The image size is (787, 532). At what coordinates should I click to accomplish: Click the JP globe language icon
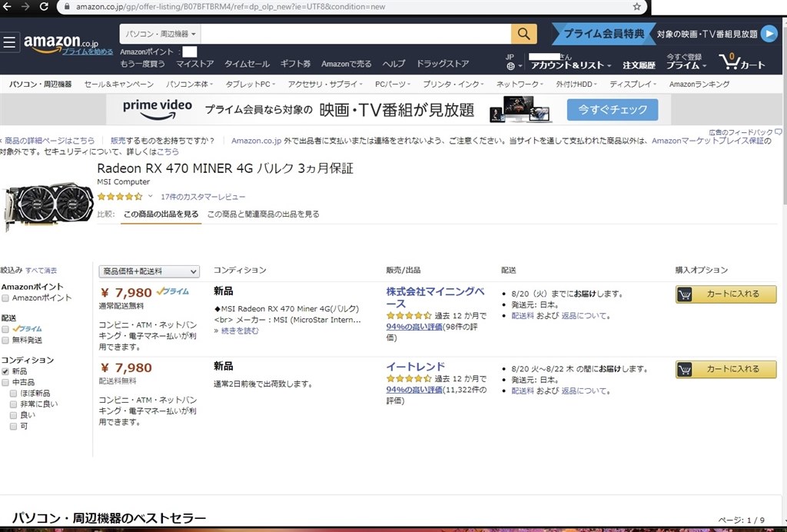(x=510, y=66)
